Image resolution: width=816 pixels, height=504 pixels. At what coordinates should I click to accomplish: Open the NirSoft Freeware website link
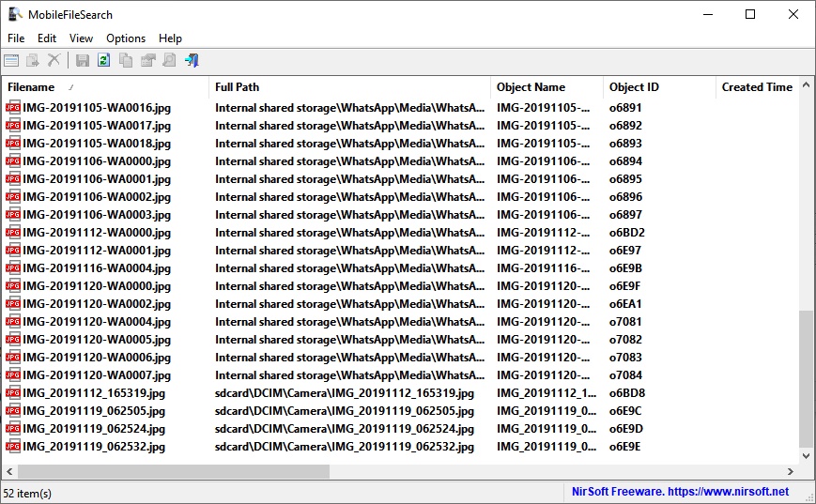680,492
